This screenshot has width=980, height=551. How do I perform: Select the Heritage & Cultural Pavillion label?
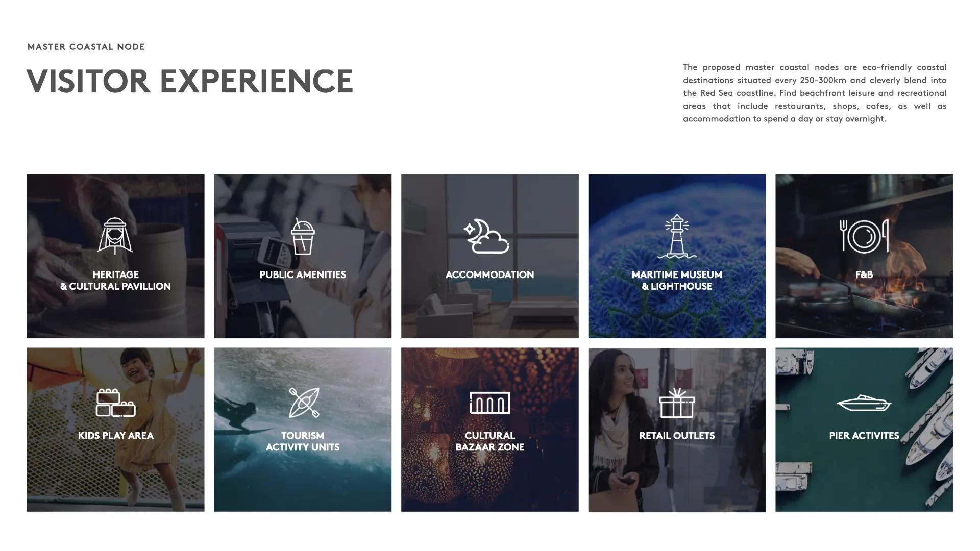click(x=115, y=281)
